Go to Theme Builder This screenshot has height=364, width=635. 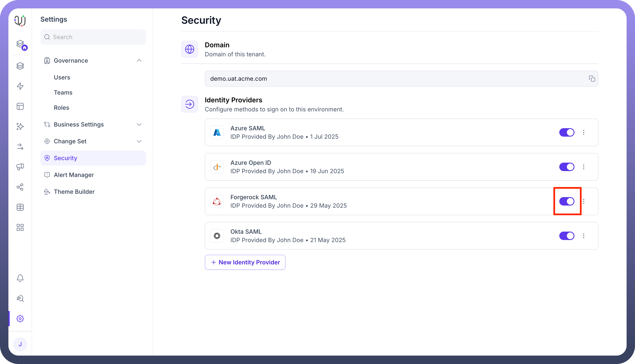(x=74, y=192)
